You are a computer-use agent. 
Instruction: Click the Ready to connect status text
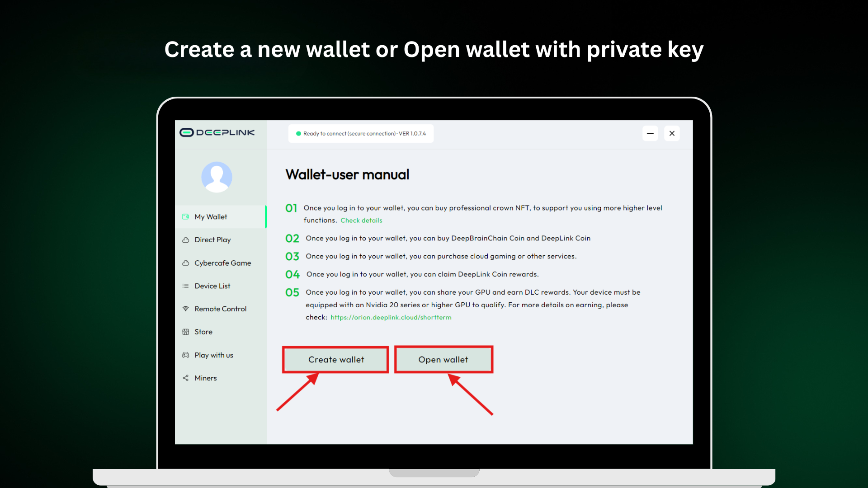(x=364, y=134)
